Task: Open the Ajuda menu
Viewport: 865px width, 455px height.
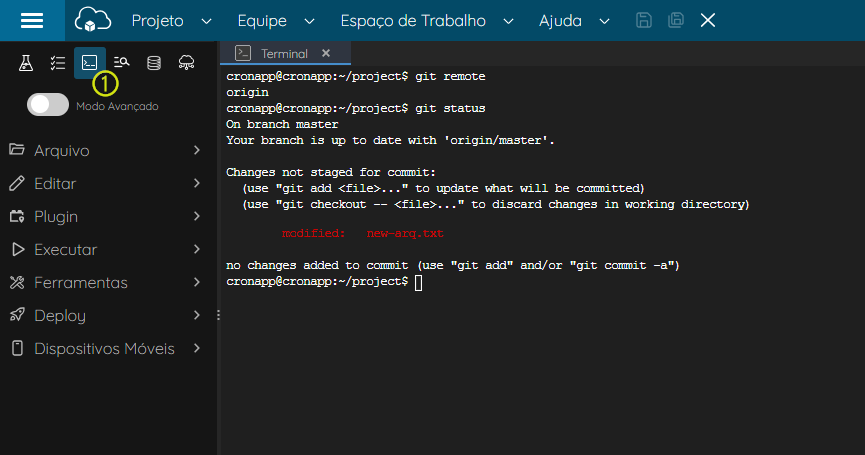Action: (574, 21)
